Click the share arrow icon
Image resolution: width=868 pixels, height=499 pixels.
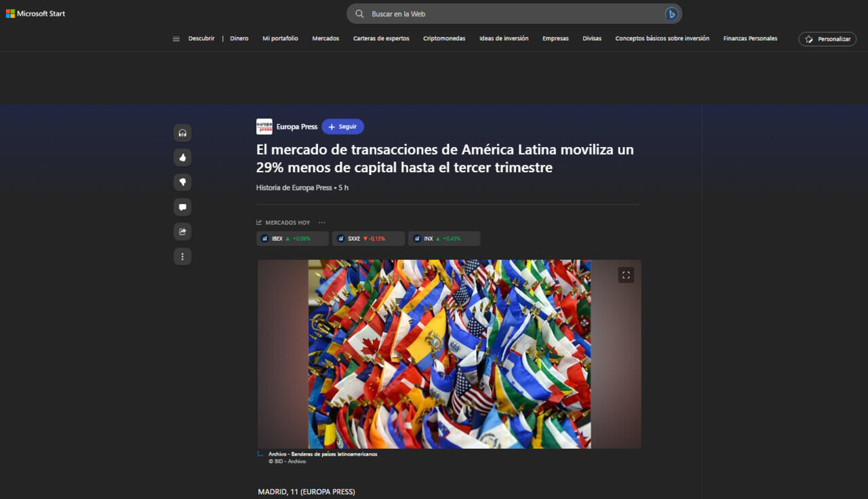tap(182, 232)
